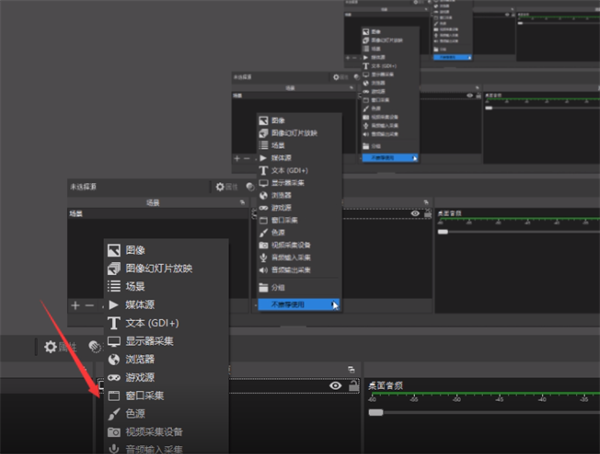Viewport: 600px width, 454px height.
Task: Toggle the eye visibility icon in the bottom source row
Action: click(335, 386)
